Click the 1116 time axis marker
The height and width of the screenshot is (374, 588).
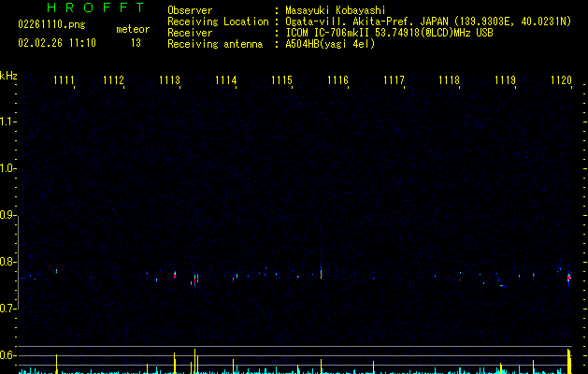[x=337, y=80]
